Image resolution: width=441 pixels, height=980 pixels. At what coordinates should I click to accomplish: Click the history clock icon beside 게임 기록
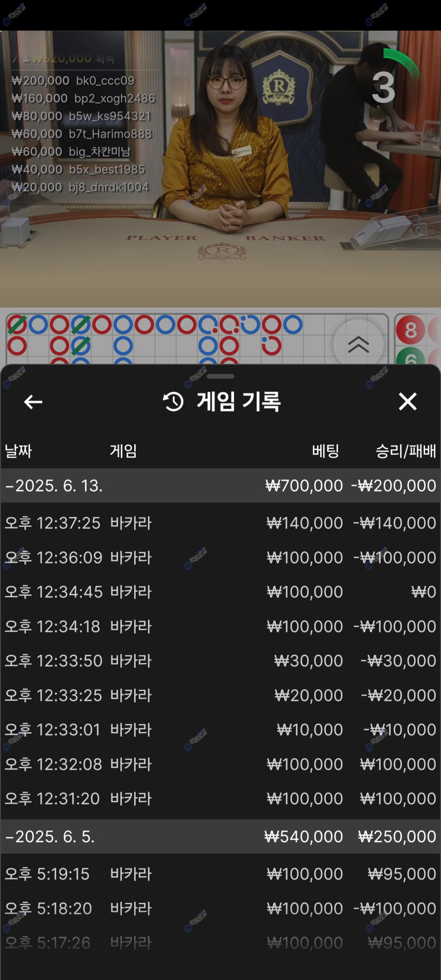[x=173, y=402]
